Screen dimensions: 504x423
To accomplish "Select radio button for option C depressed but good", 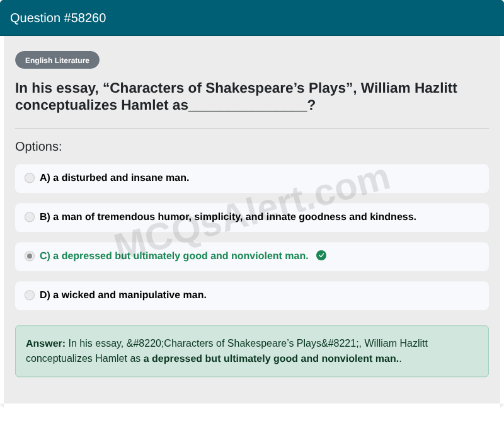I will (x=30, y=256).
